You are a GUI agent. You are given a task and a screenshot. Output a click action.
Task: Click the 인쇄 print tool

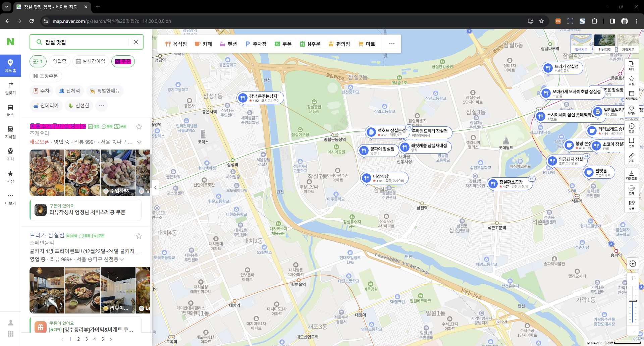click(632, 190)
